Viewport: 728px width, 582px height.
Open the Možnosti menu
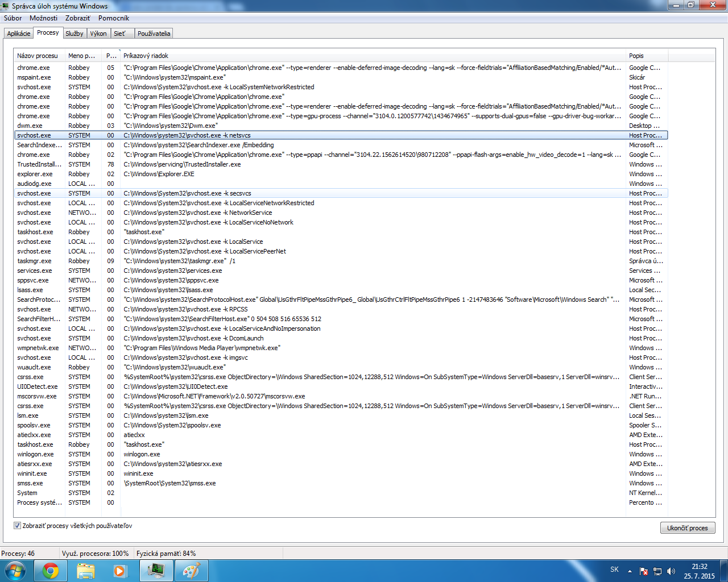[x=44, y=18]
